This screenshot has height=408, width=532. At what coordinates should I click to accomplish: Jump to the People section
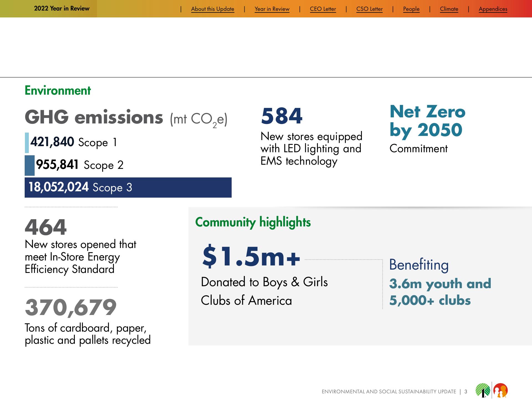point(411,9)
